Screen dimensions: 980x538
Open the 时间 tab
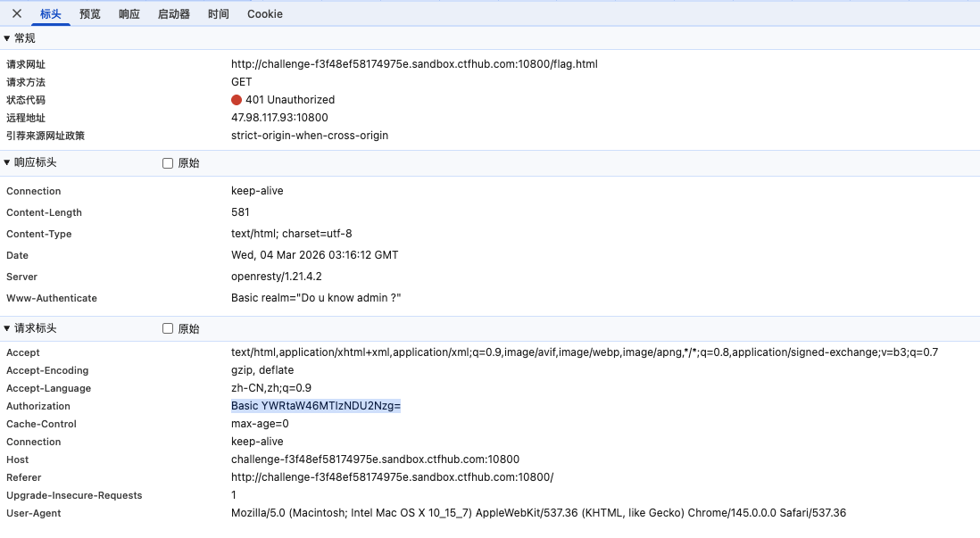pyautogui.click(x=219, y=14)
